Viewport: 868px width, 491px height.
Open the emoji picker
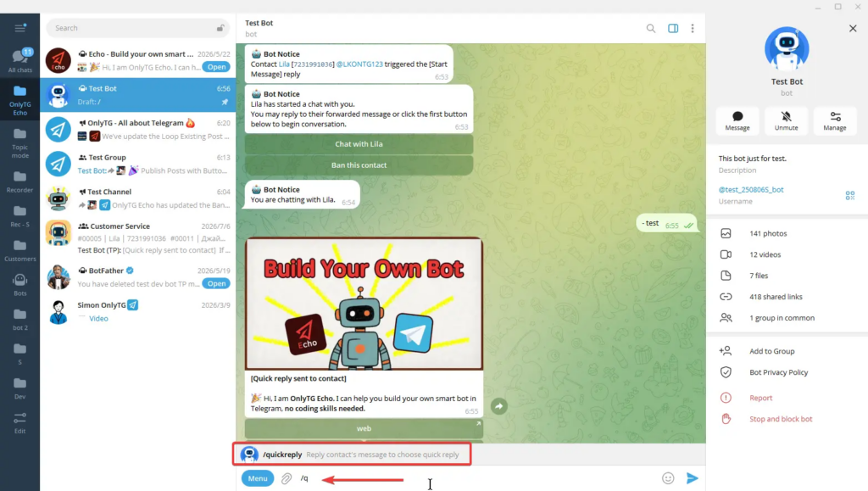coord(668,478)
